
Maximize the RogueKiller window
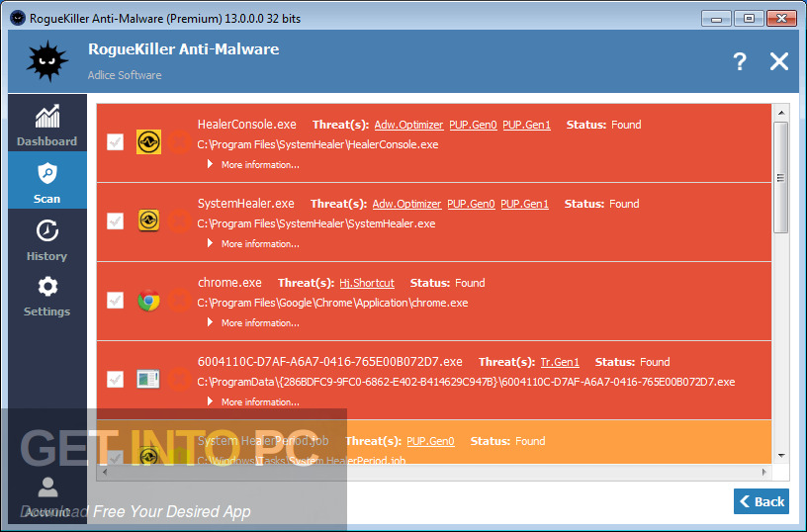pos(749,19)
